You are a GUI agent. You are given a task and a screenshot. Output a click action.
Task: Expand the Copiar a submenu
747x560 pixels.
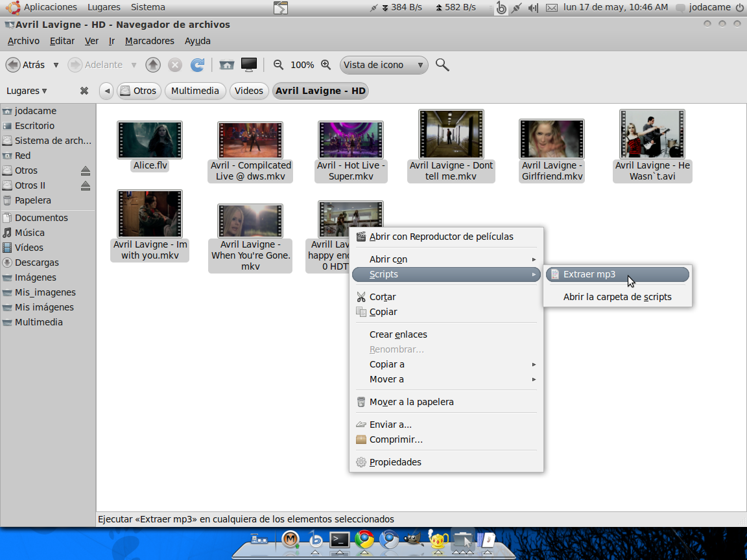point(446,364)
